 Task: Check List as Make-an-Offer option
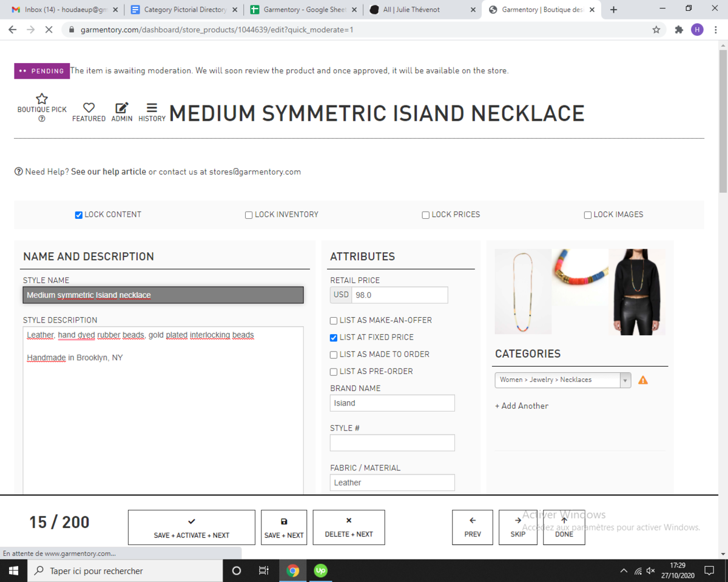pos(334,321)
